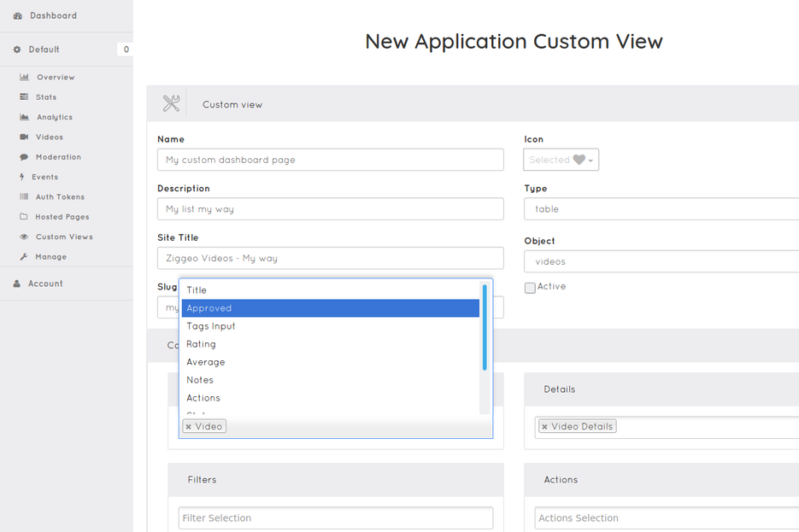
Task: Enable the Active checkbox
Action: [x=530, y=288]
